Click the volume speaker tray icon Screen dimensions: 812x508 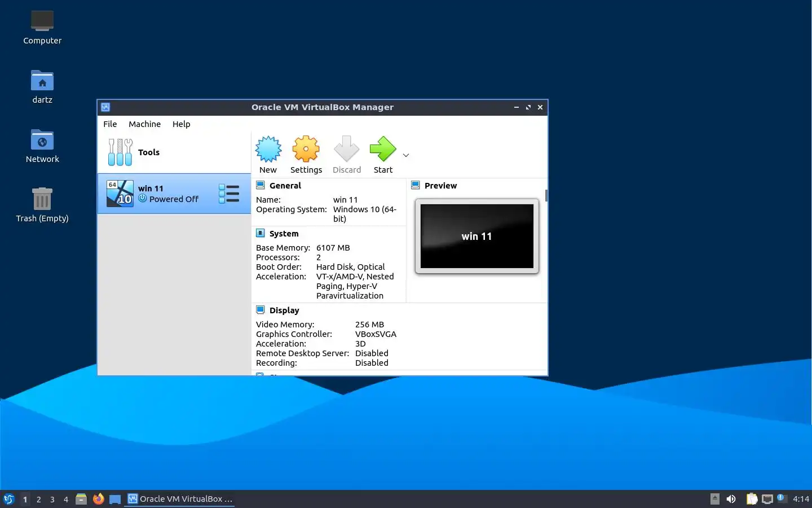731,499
